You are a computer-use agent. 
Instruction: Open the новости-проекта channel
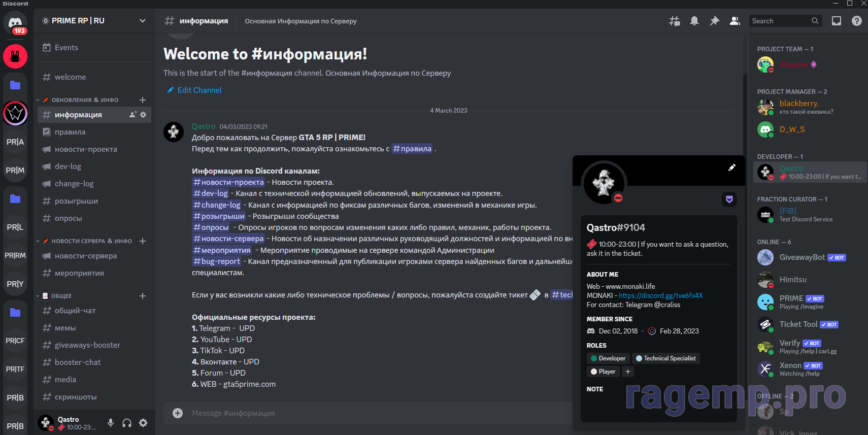94,149
